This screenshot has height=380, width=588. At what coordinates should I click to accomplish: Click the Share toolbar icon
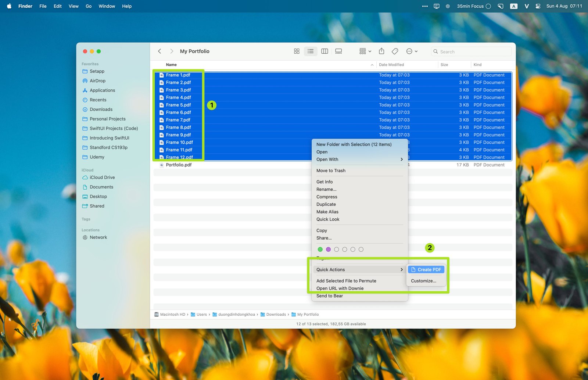pos(381,51)
